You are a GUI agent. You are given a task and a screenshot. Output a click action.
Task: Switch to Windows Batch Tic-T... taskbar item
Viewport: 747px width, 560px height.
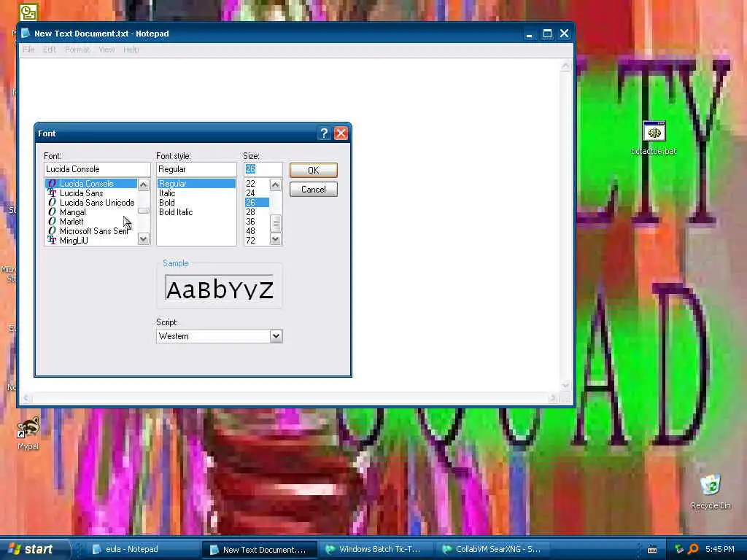[376, 550]
